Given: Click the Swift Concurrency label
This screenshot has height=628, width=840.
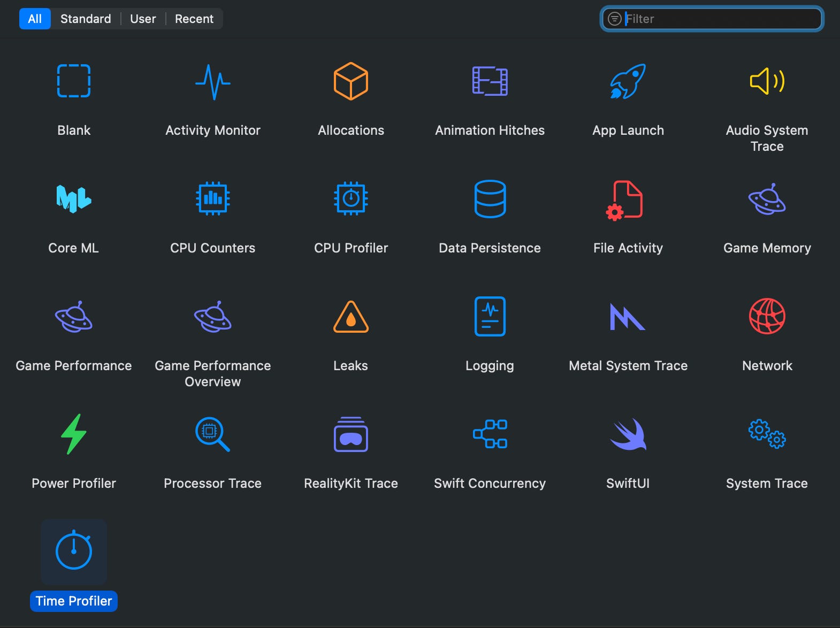Looking at the screenshot, I should pyautogui.click(x=490, y=483).
